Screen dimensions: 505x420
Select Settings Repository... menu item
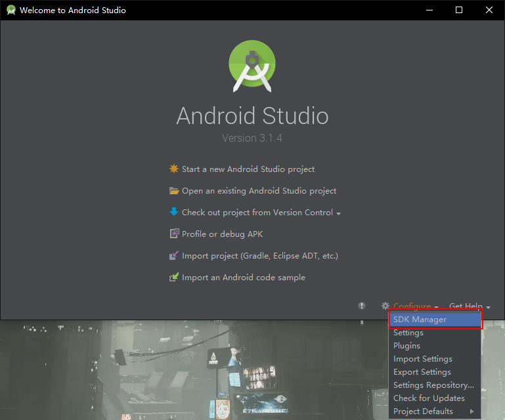click(x=435, y=385)
